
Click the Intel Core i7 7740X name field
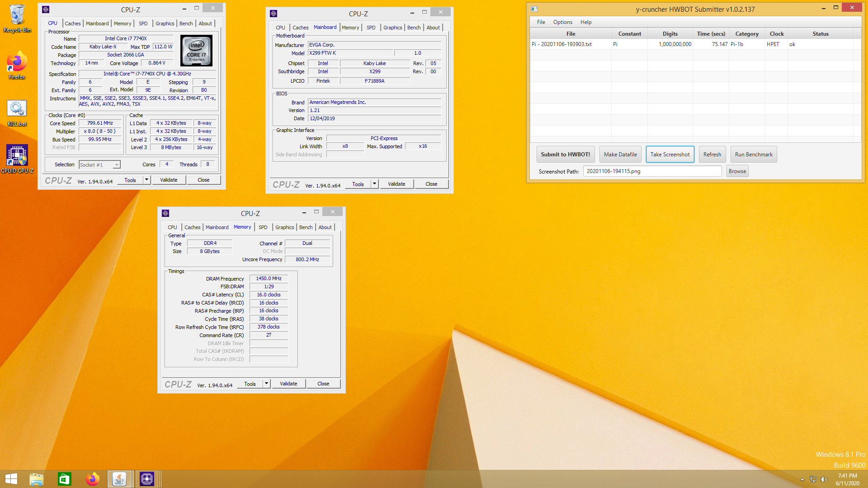point(126,38)
